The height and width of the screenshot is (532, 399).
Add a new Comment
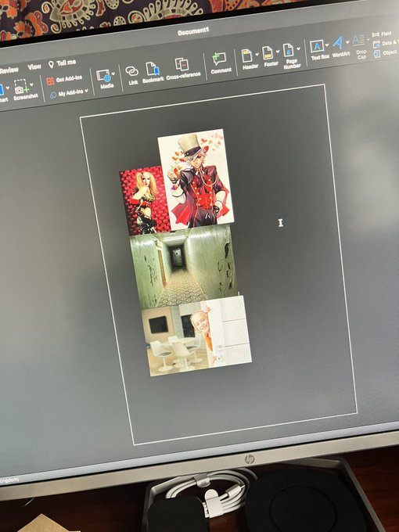pyautogui.click(x=220, y=63)
